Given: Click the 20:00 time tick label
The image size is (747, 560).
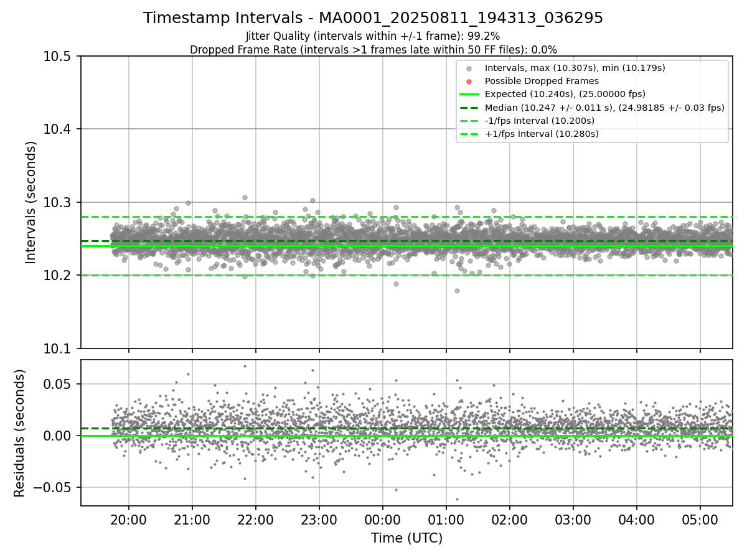Looking at the screenshot, I should click(129, 520).
